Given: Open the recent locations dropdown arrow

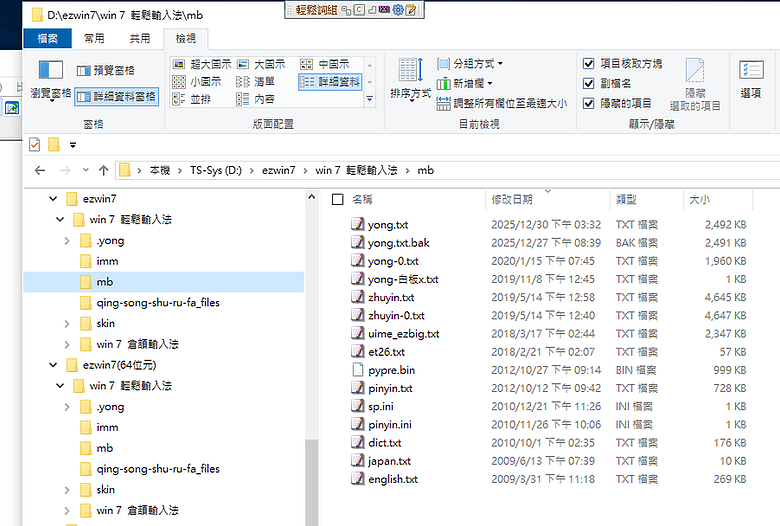Looking at the screenshot, I should [86, 171].
